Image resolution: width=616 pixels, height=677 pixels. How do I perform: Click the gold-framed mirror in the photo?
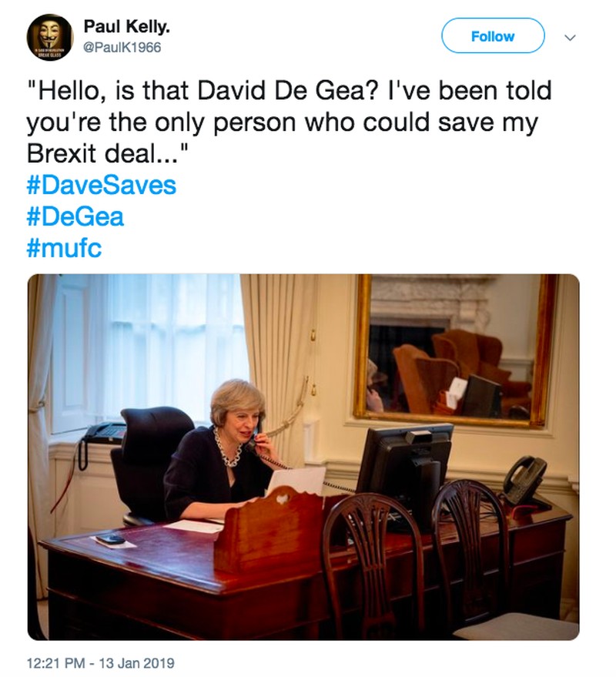coord(454,350)
